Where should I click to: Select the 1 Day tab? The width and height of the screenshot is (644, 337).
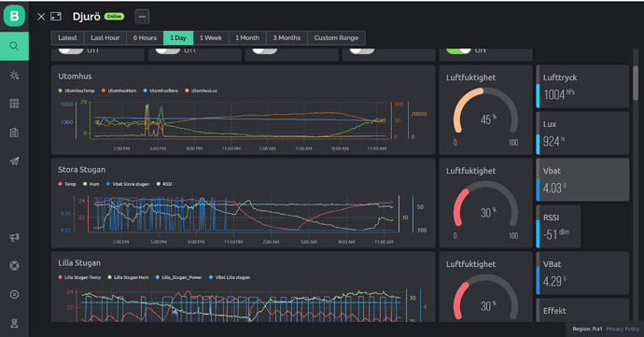click(178, 38)
